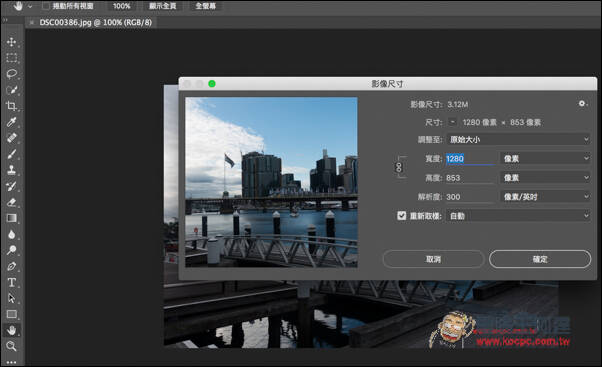Open Image Size dialog gear settings
This screenshot has height=367, width=602.
pyautogui.click(x=582, y=104)
